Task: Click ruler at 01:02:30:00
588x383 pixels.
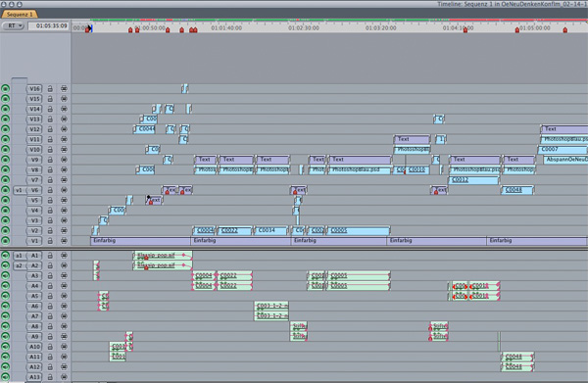Action: tap(304, 27)
